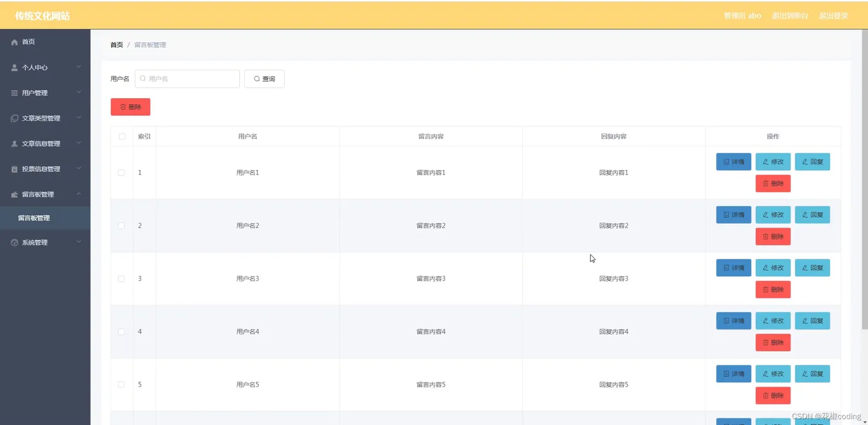Image resolution: width=868 pixels, height=425 pixels.
Task: Expand the 文章信息管理 submenu arrow
Action: click(79, 143)
